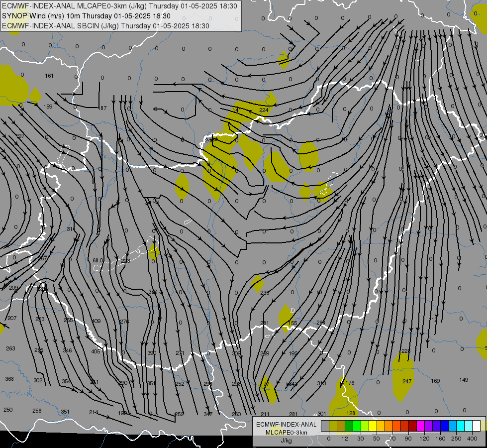The image size is (487, 448).
Task: Click the legend tick label 160
Action: click(440, 439)
